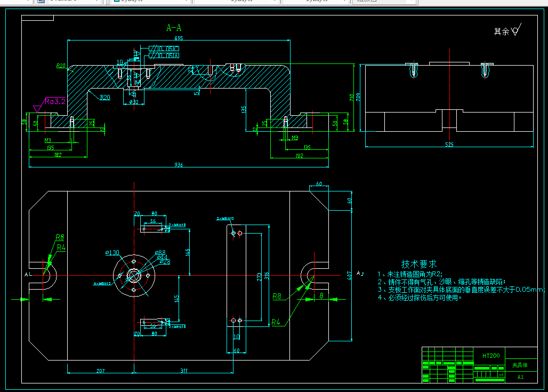
Task: Select note 1 about R2 casting fillets
Action: [x=410, y=274]
